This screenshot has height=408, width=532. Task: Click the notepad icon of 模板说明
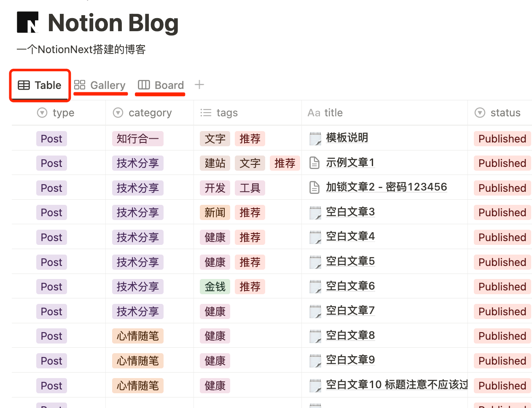[315, 138]
